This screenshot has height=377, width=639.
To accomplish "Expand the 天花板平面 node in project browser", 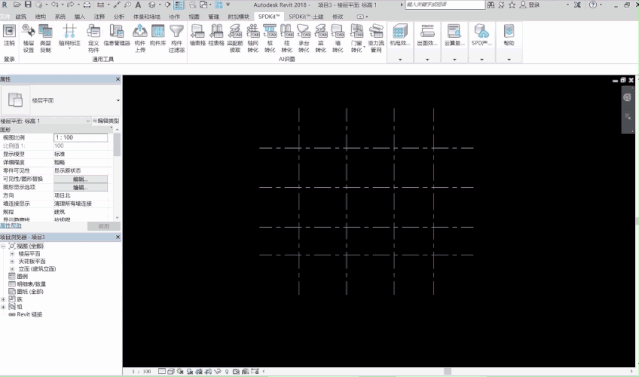I will (12, 261).
